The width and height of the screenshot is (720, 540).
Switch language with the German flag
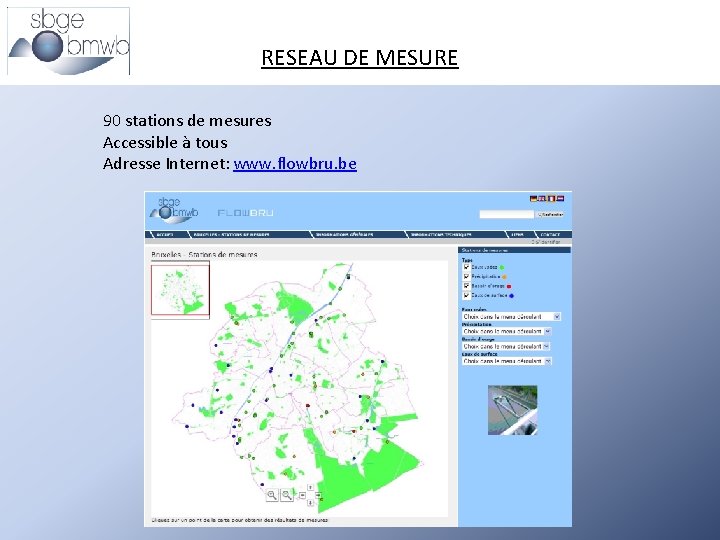tap(534, 199)
